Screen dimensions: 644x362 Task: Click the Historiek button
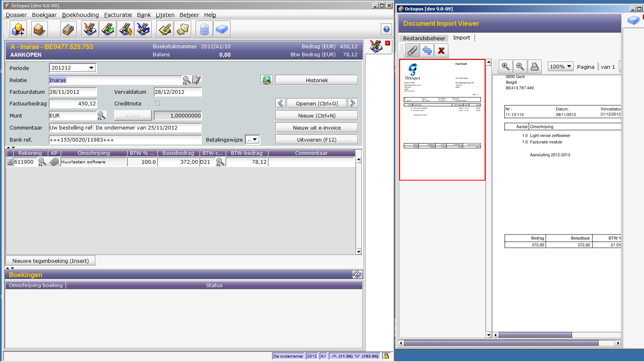[x=317, y=80]
